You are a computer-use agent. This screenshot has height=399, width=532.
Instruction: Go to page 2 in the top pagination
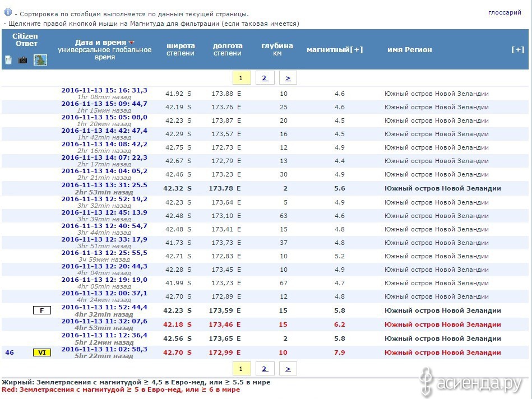[x=264, y=78]
